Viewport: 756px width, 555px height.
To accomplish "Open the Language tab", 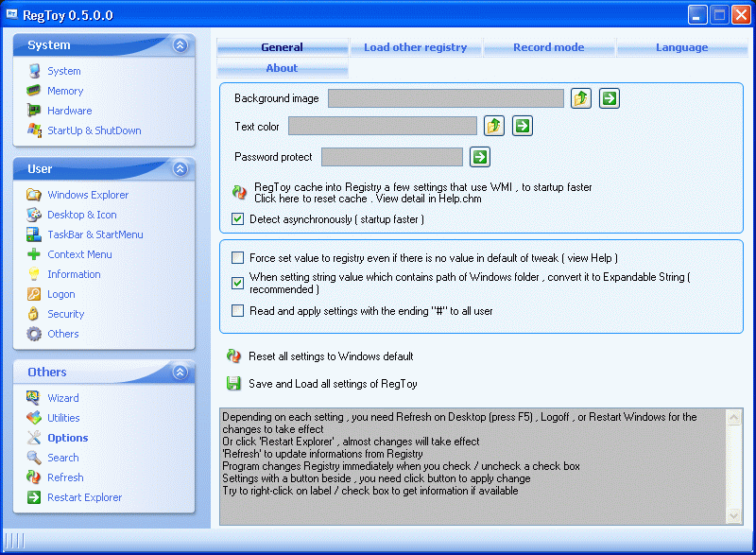I will (681, 47).
